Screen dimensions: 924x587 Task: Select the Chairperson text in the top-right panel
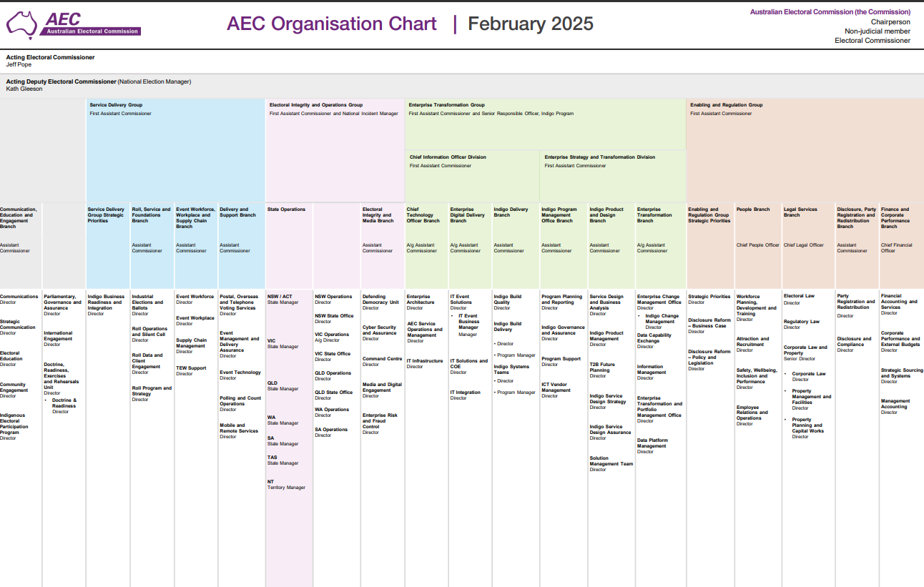point(889,21)
